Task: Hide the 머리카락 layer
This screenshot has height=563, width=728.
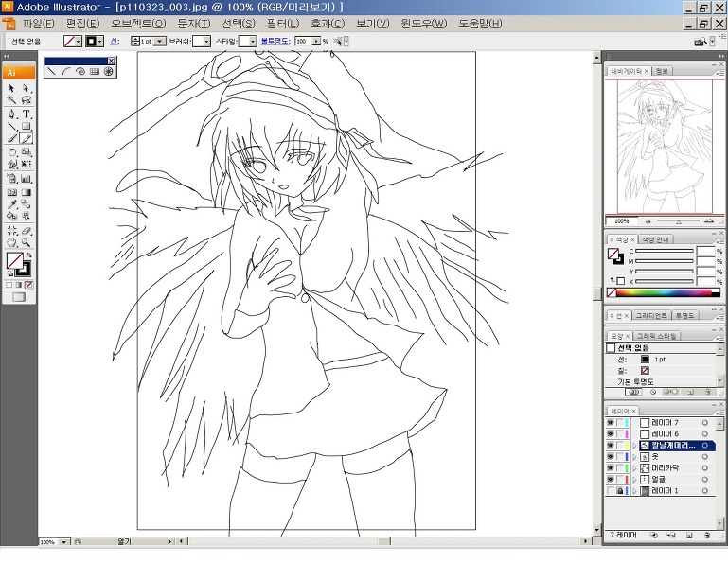Action: pyautogui.click(x=611, y=467)
